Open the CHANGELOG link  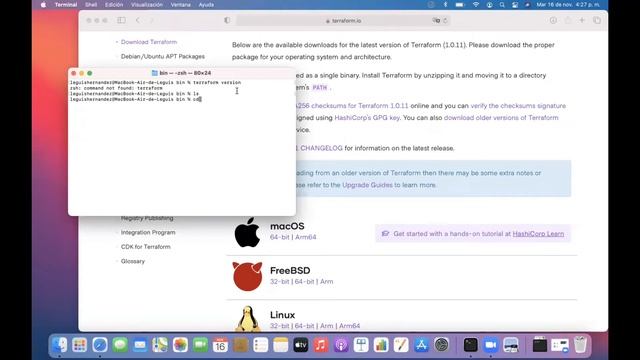point(321,148)
